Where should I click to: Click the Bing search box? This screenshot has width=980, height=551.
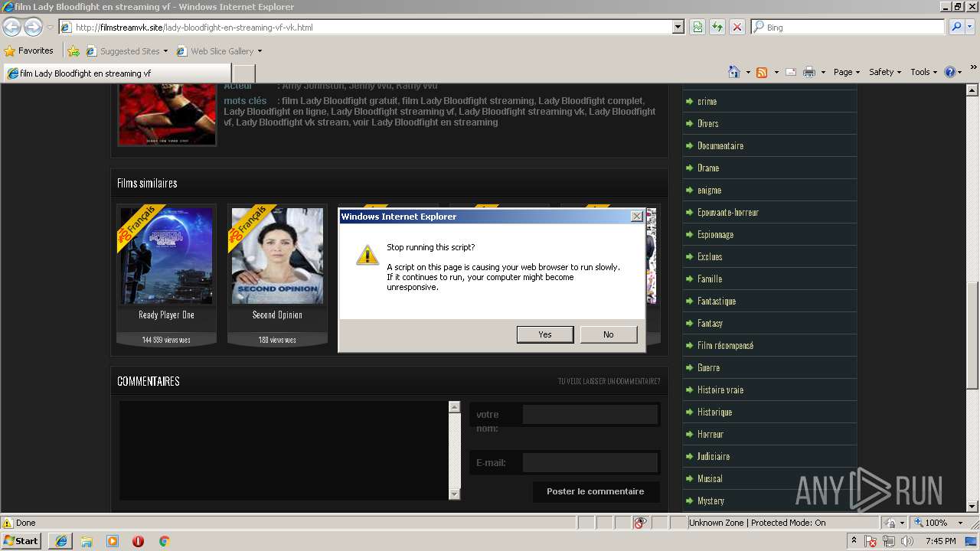click(x=848, y=27)
